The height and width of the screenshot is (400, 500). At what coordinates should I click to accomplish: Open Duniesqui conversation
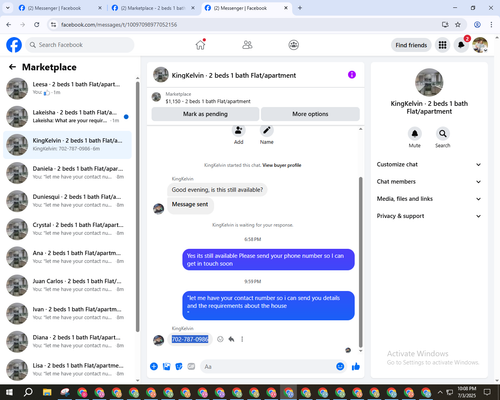point(67,201)
